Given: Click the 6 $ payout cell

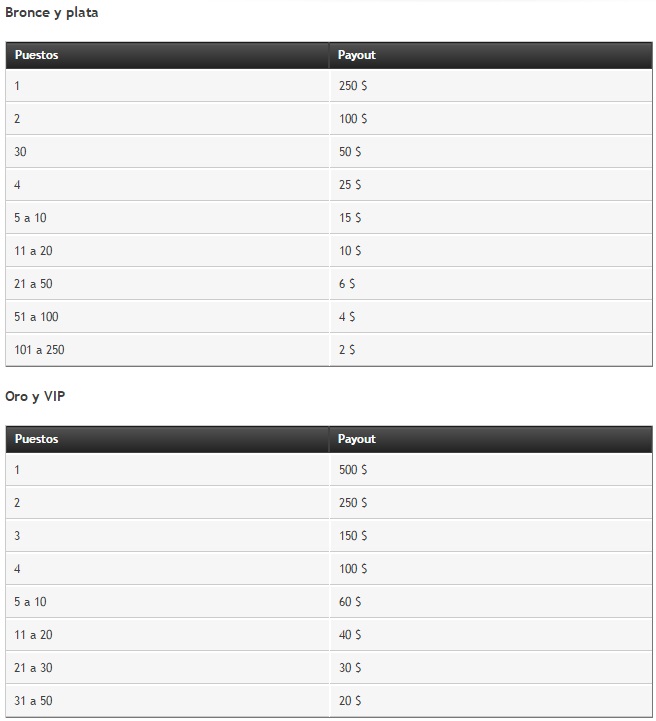Looking at the screenshot, I should [347, 284].
